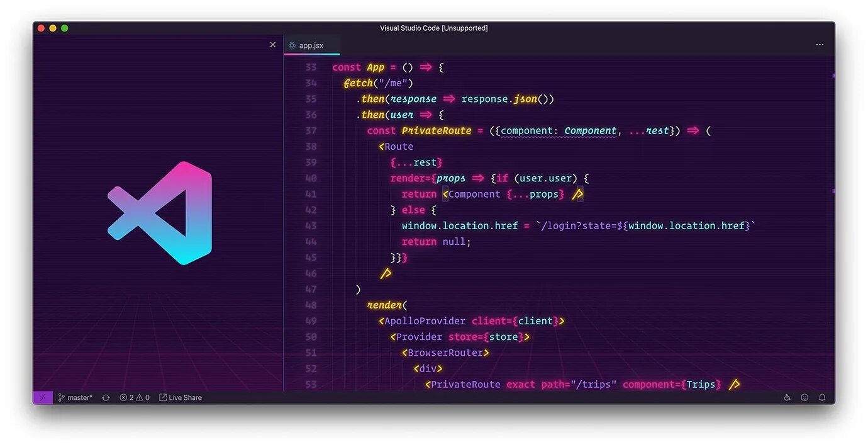This screenshot has height=447, width=868.
Task: Click the 'else' keyword on line 42
Action: pos(413,210)
